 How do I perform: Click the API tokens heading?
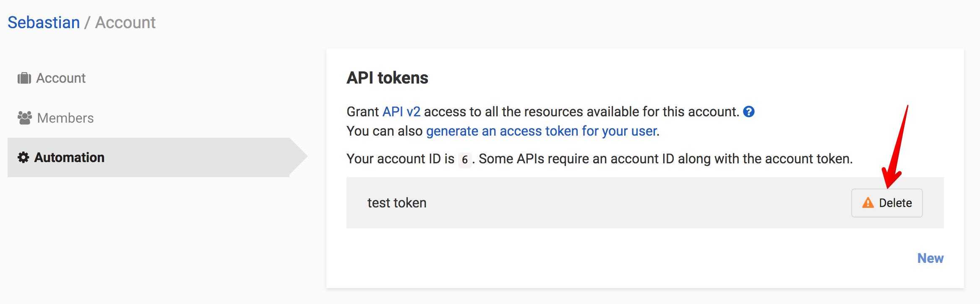(x=387, y=78)
